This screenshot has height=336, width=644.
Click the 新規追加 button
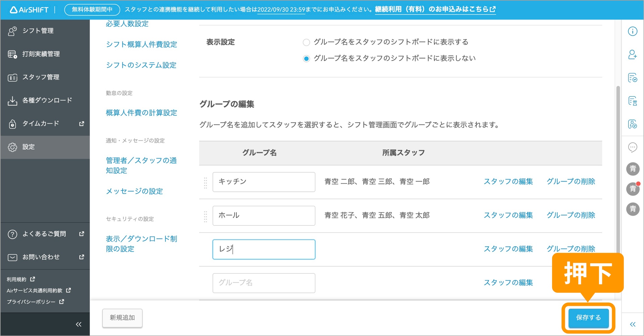coord(122,318)
